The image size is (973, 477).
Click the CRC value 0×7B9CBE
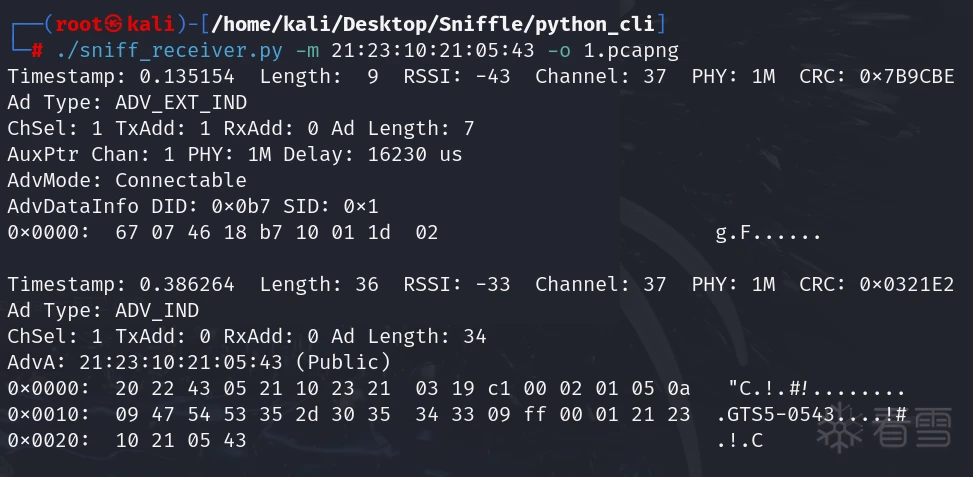(907, 76)
